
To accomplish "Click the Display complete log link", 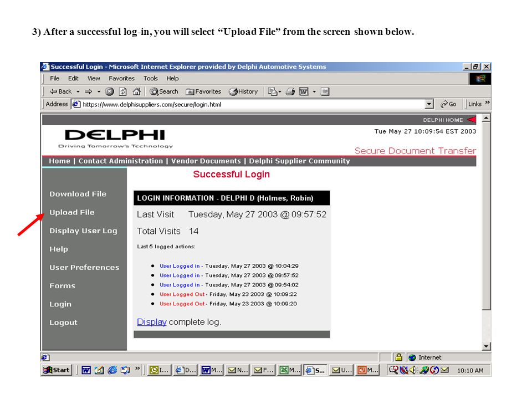I will point(152,322).
